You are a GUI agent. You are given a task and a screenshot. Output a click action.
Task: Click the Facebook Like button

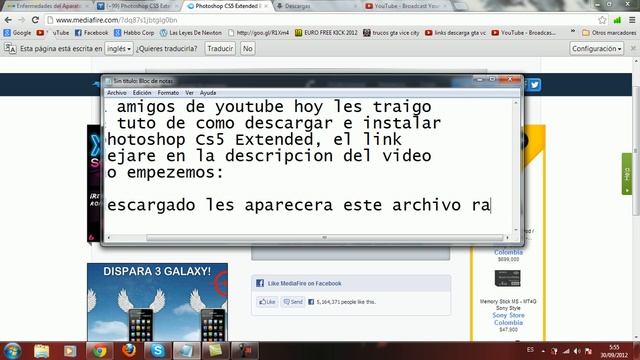point(267,302)
